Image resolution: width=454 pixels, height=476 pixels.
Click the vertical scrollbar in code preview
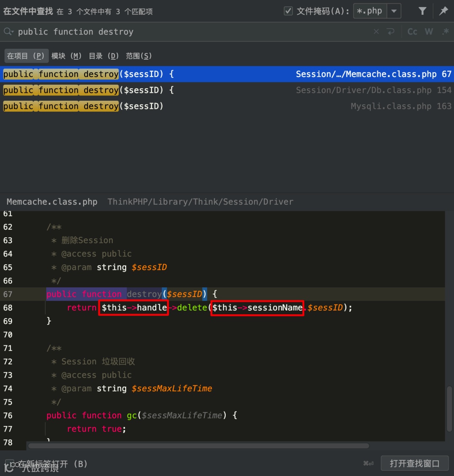pos(449,409)
